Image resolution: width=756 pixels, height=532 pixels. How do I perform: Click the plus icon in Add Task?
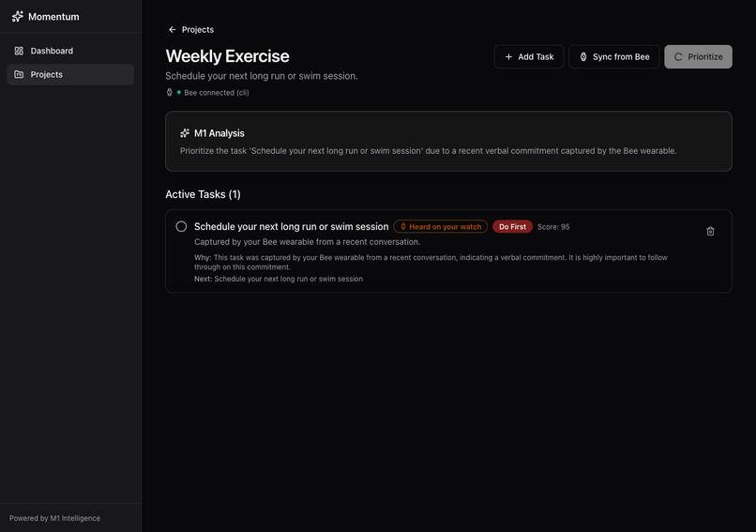pos(508,57)
